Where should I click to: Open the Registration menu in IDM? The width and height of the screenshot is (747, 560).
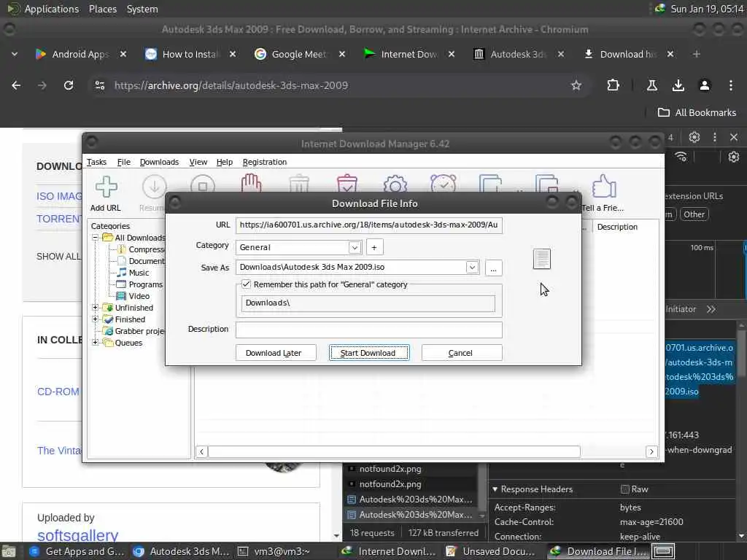(264, 162)
